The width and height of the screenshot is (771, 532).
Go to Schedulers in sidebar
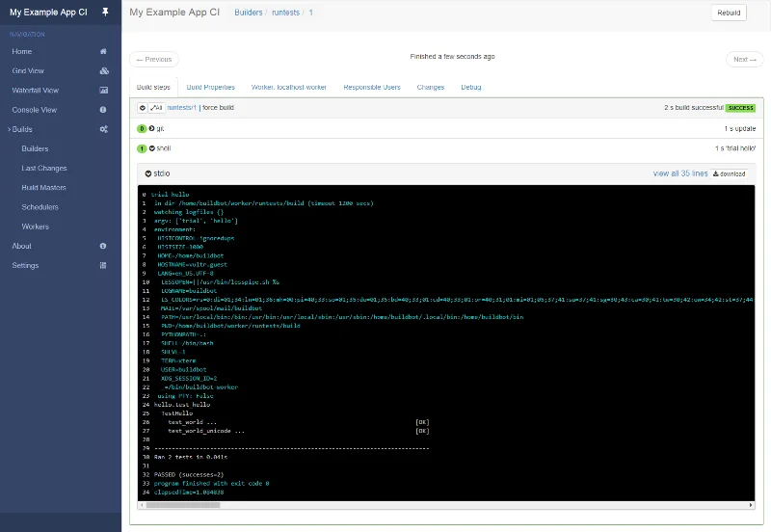[40, 207]
